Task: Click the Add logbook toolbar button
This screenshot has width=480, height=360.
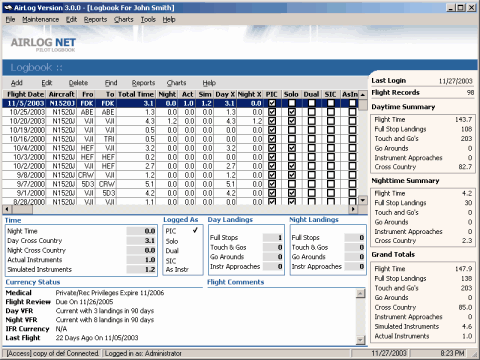Action: point(17,83)
